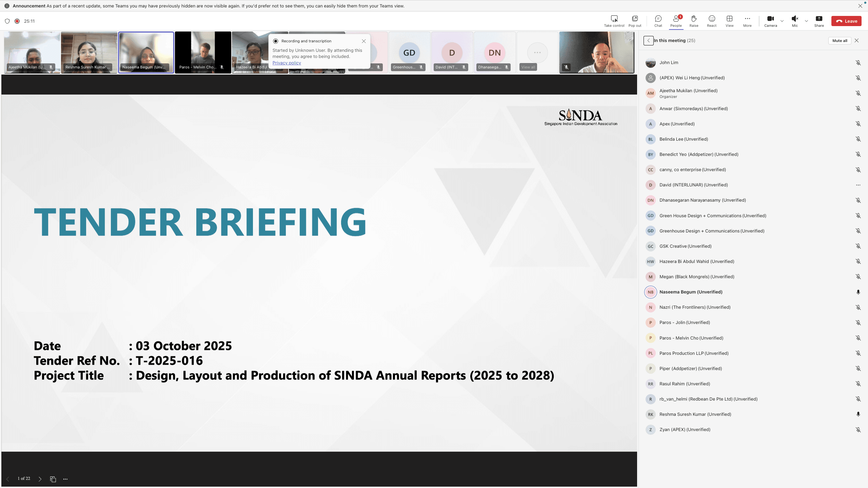Expand the Mic options dropdown arrow
This screenshot has height=488, width=868.
tap(806, 21)
